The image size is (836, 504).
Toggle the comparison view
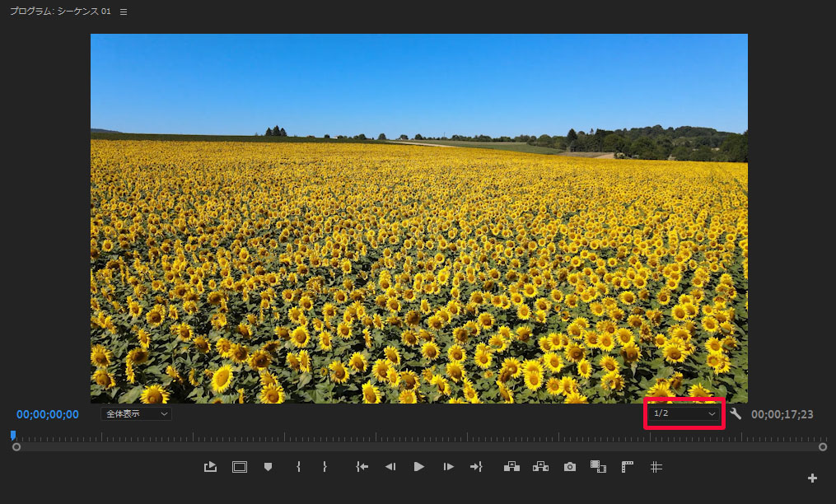pyautogui.click(x=598, y=467)
